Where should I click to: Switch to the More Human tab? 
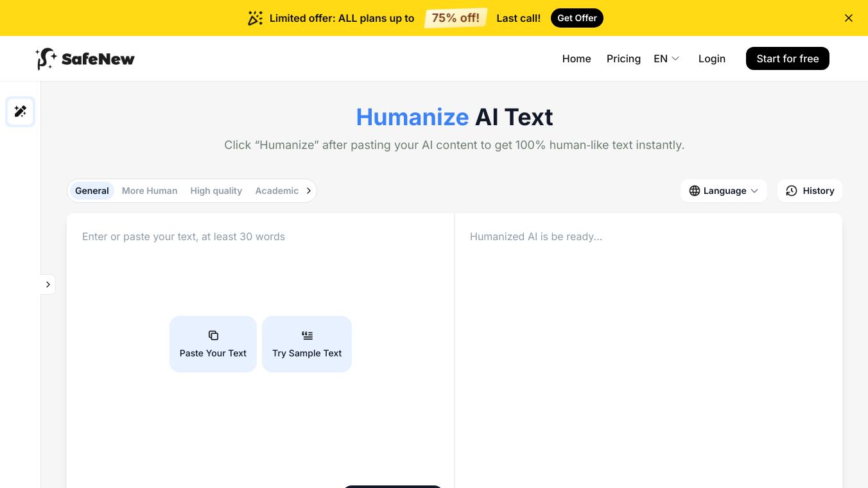click(150, 191)
